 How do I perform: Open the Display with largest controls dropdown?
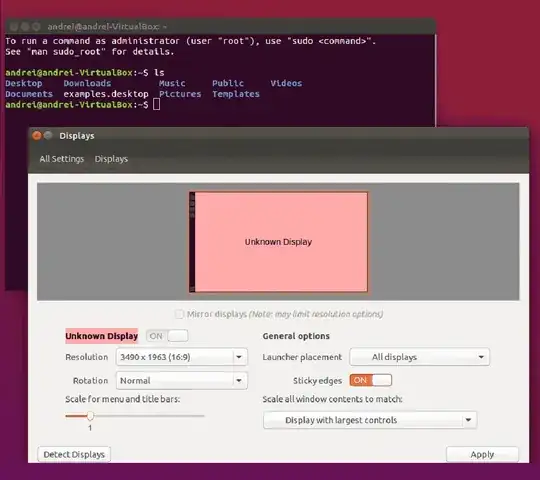click(x=370, y=420)
